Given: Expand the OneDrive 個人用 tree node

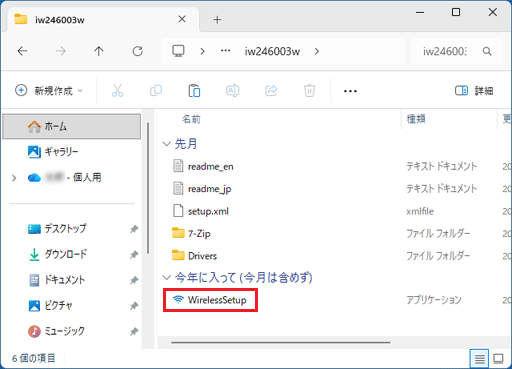Looking at the screenshot, I should tap(14, 178).
